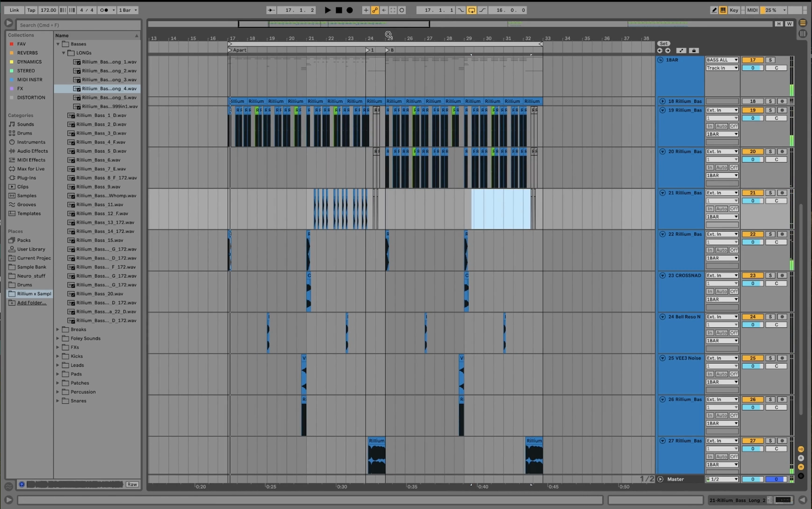Toggle the Lock Envelopes icon

[693, 51]
